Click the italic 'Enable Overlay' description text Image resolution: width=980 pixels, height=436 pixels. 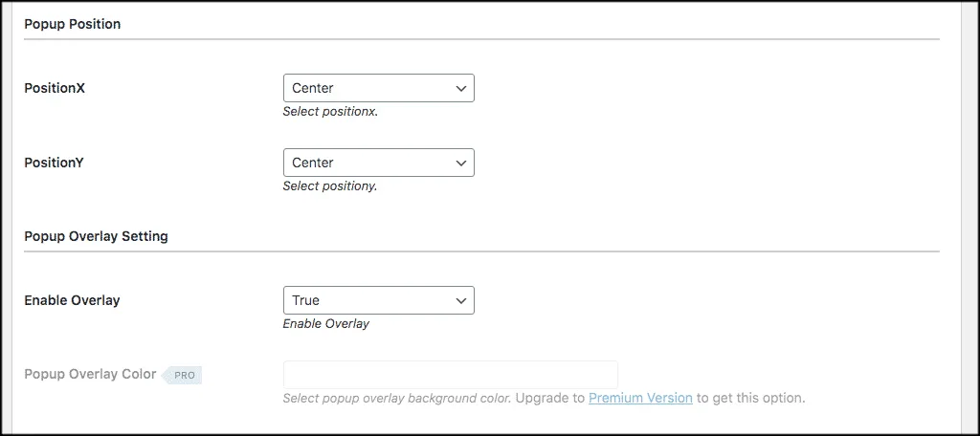pyautogui.click(x=325, y=323)
